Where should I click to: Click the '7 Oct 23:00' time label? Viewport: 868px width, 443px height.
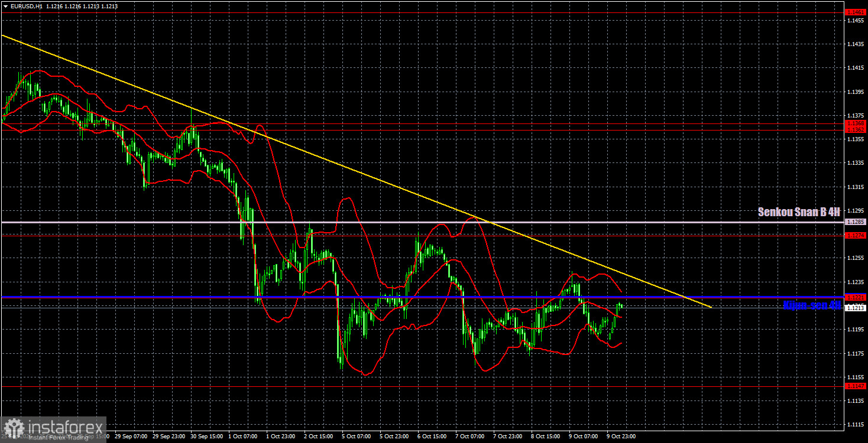click(x=507, y=437)
